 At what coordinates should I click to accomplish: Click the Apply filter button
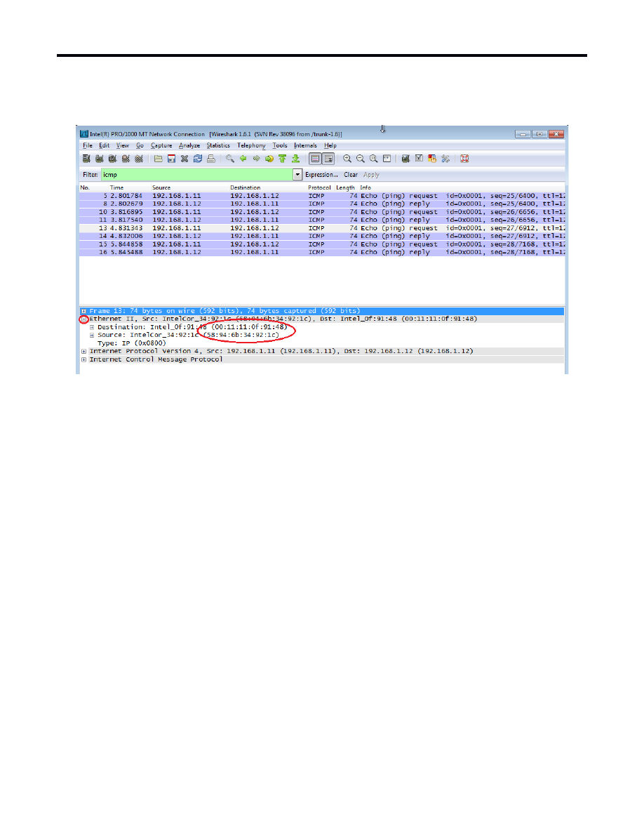click(371, 175)
